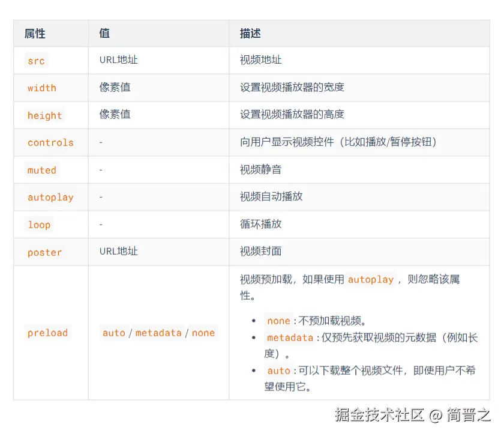Screen dimensions: 504x436
Task: Click the 简晋之 author name
Action: coord(469,420)
